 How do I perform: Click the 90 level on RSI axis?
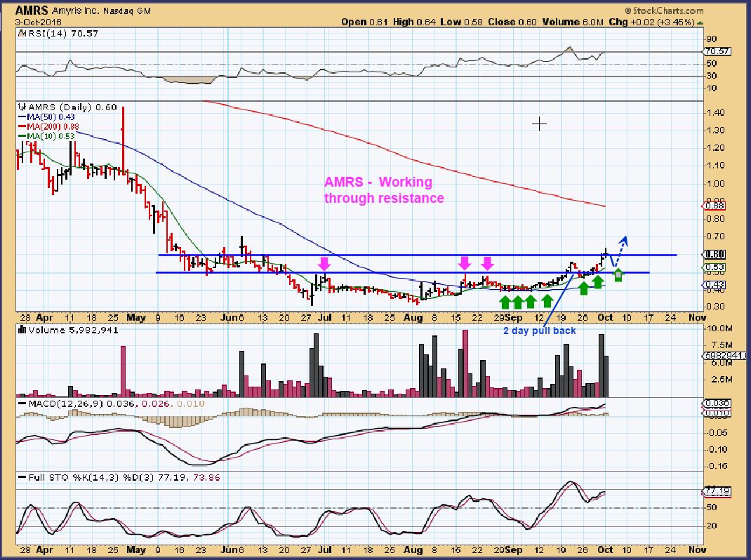(x=711, y=39)
